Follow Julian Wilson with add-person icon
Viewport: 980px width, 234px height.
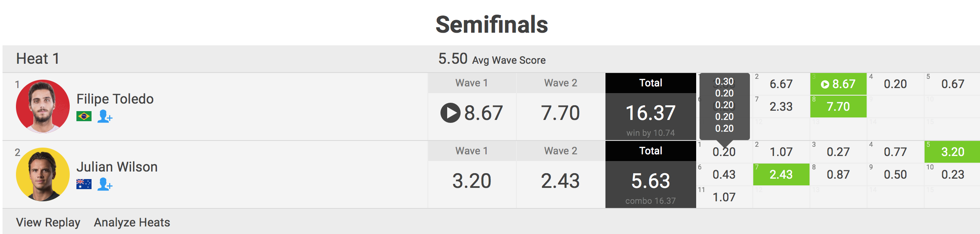[x=105, y=184]
